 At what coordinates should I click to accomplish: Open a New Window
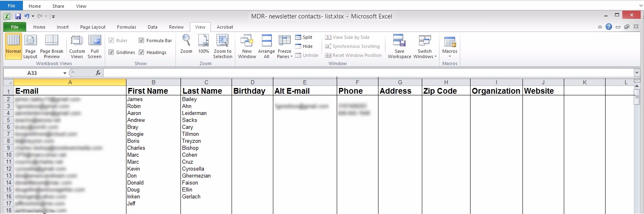(247, 46)
